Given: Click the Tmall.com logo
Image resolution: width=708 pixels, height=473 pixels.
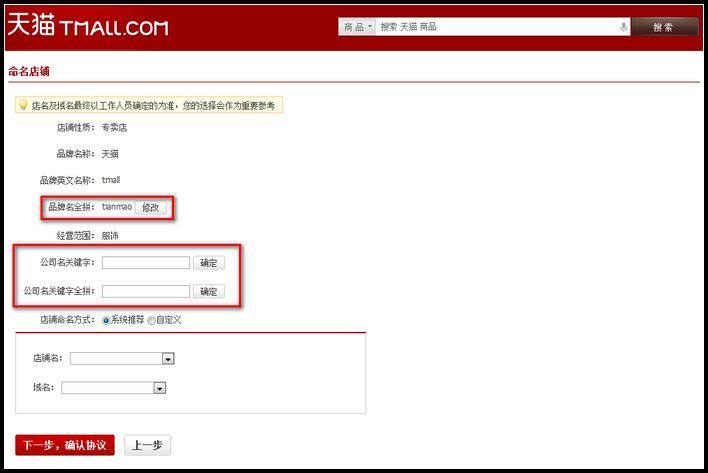Looking at the screenshot, I should point(88,25).
